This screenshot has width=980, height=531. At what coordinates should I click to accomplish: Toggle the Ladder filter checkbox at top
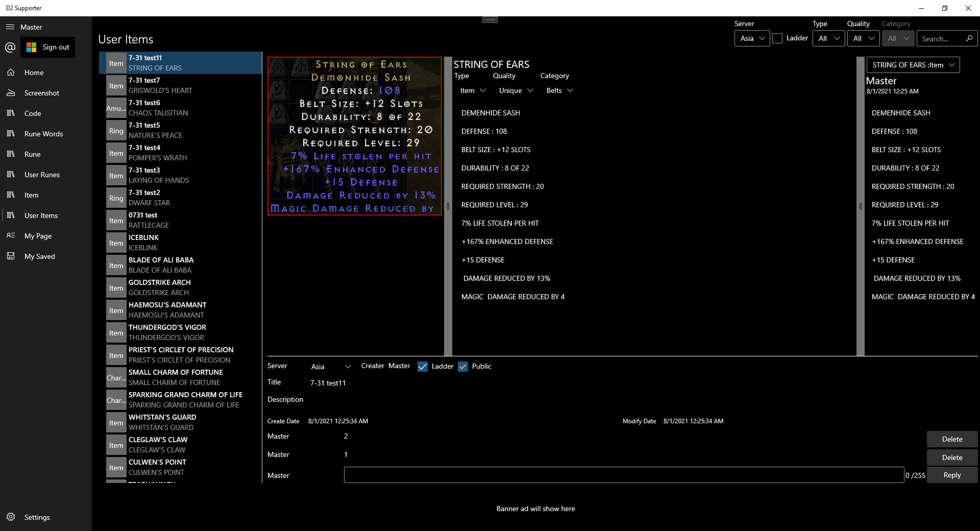tap(777, 38)
